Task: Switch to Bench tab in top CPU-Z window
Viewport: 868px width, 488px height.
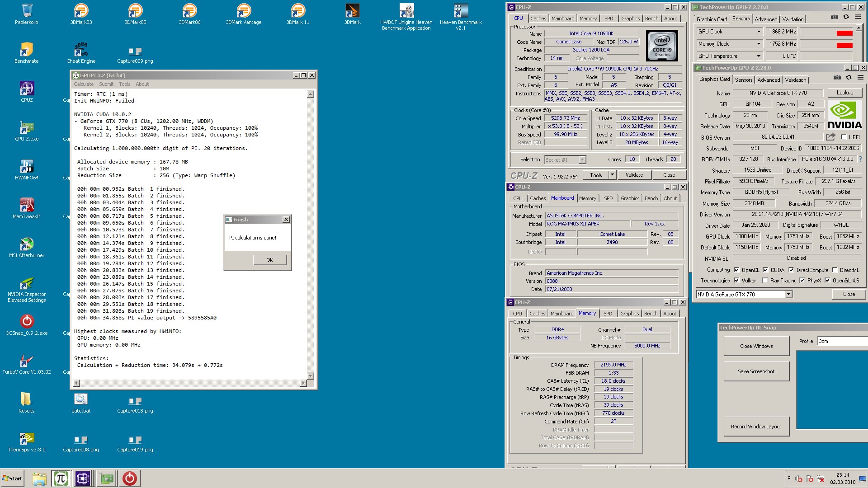Action: tap(651, 19)
